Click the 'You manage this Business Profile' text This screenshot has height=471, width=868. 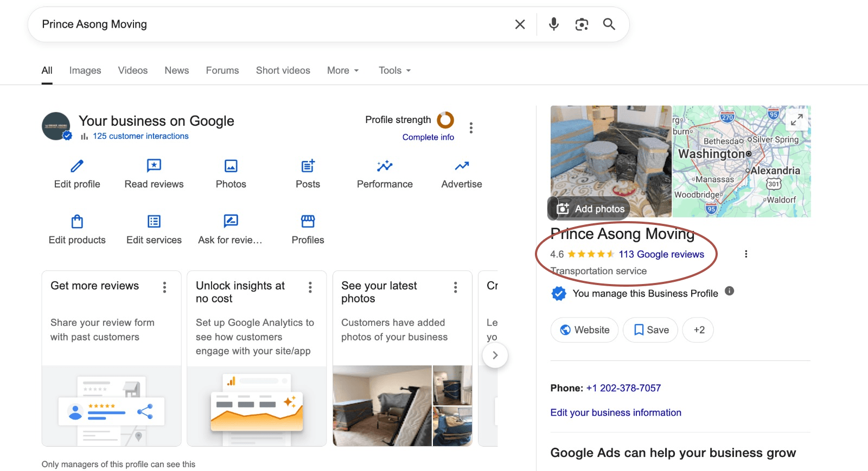tap(646, 294)
